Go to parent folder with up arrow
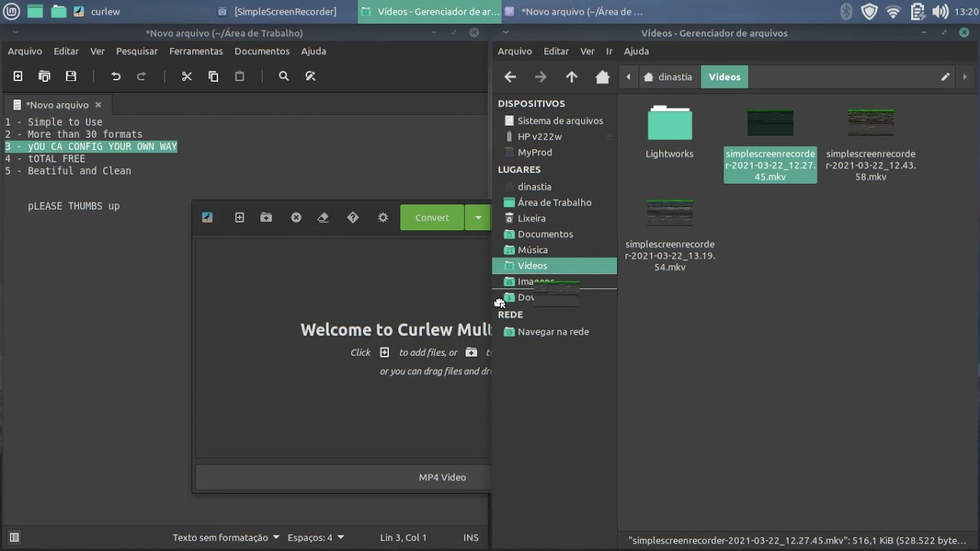Screen dimensions: 980x551 [x=571, y=77]
